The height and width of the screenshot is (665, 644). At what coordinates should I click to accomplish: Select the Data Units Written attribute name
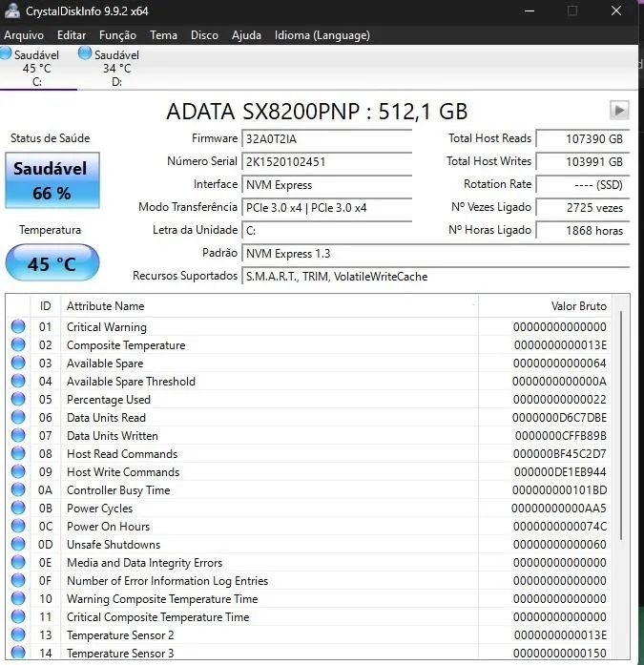pos(113,436)
